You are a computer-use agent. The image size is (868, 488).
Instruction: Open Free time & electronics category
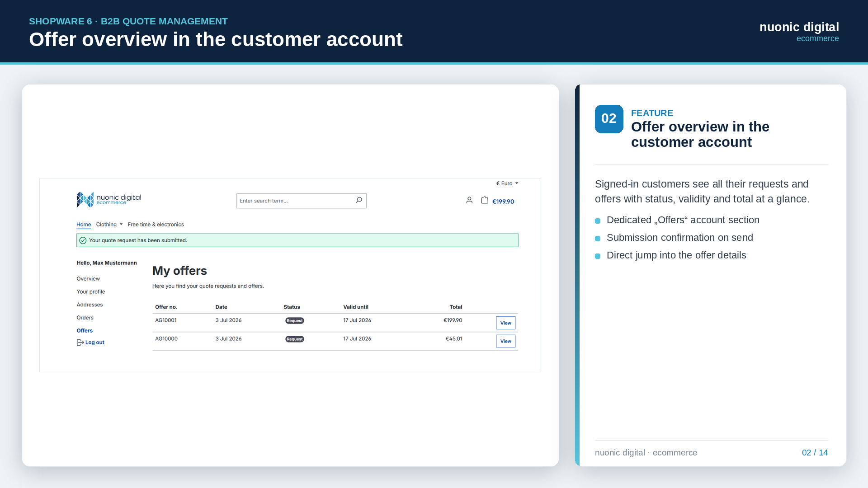coord(156,225)
